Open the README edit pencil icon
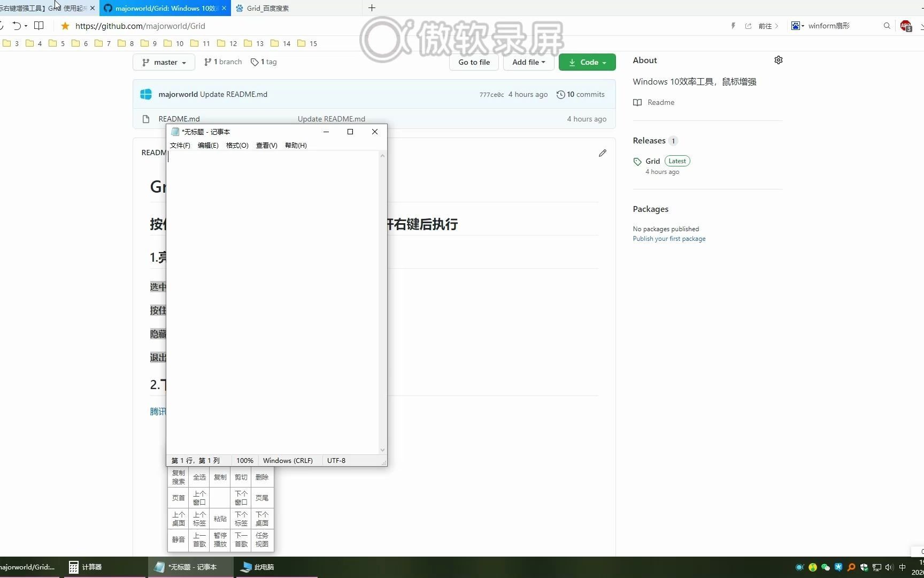 tap(602, 153)
